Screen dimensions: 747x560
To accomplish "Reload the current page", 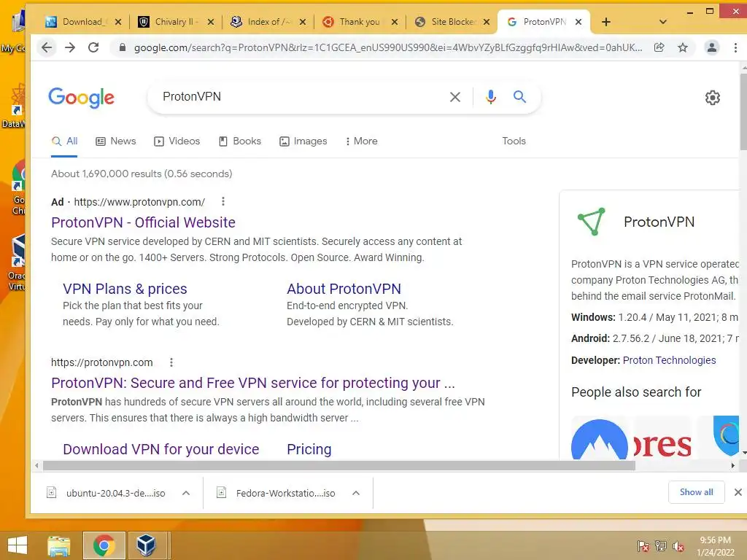I will tap(93, 47).
